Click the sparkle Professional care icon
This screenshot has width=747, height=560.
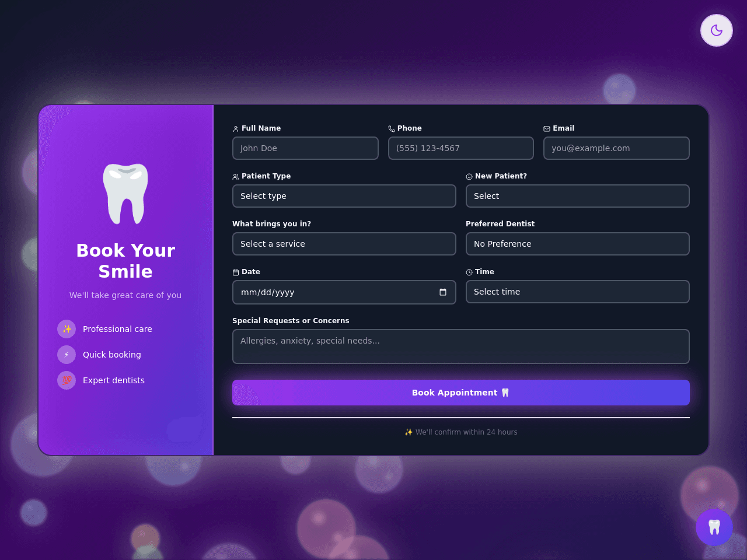[x=67, y=329]
